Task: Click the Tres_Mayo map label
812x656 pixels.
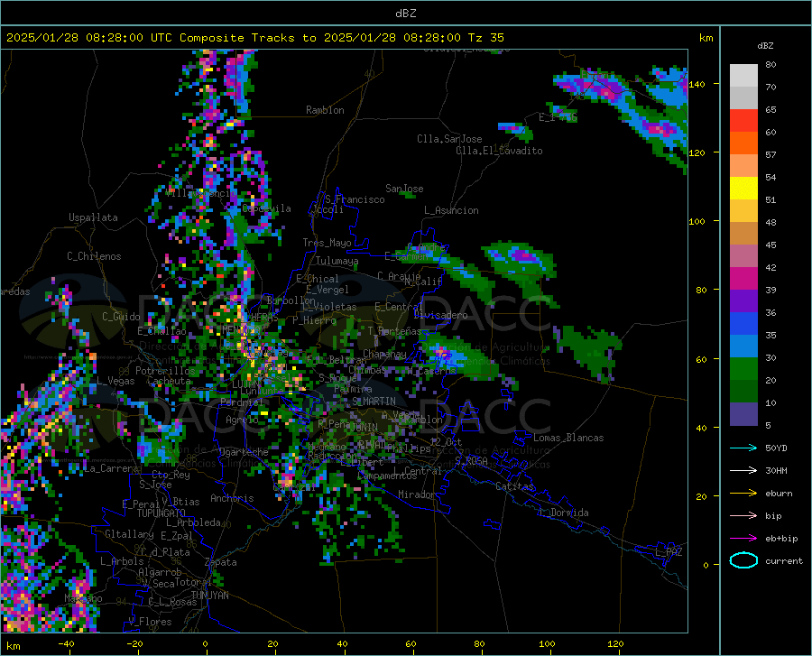Action: coord(327,243)
